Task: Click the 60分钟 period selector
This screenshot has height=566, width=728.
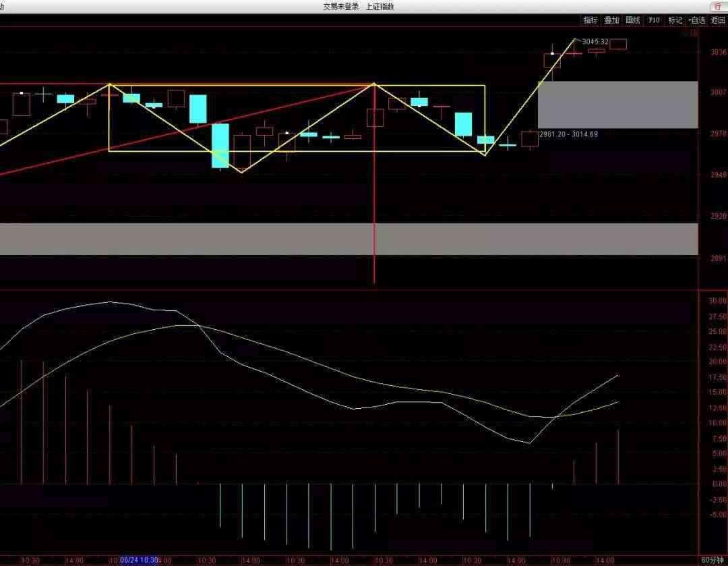Action: [x=713, y=560]
